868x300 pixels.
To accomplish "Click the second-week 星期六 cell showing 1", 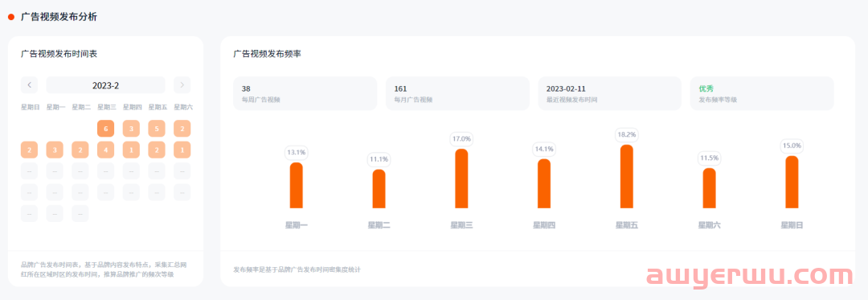I will coord(182,150).
